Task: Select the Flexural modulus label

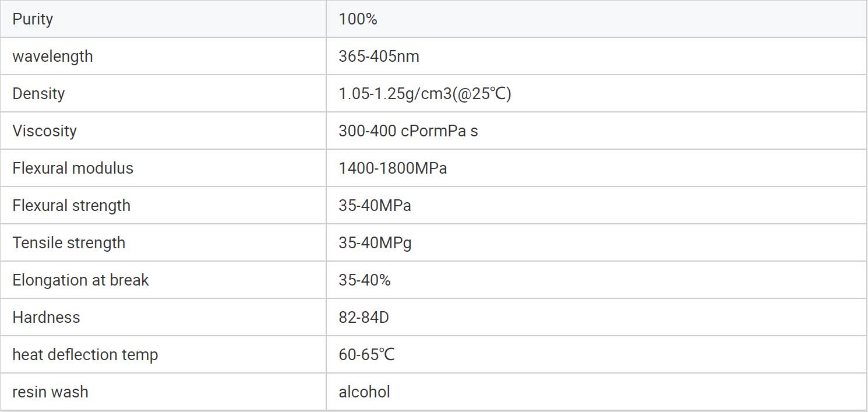Action: pos(73,168)
